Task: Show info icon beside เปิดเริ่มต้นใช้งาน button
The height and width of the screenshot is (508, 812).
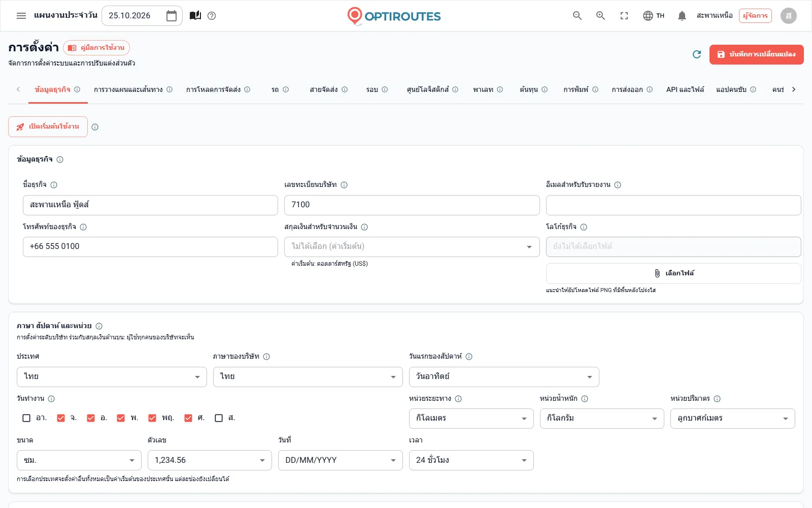Action: [95, 127]
